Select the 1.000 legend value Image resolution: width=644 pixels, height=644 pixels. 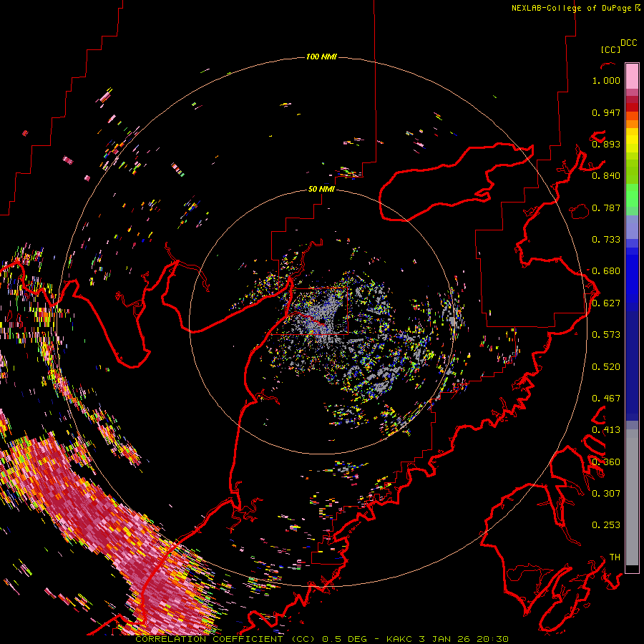606,80
